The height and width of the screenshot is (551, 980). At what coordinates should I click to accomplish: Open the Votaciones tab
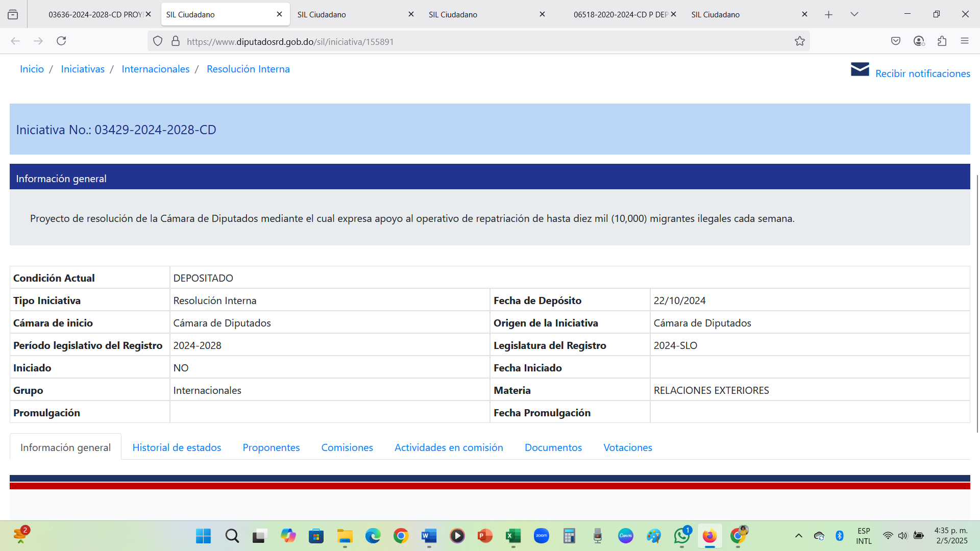pyautogui.click(x=628, y=447)
